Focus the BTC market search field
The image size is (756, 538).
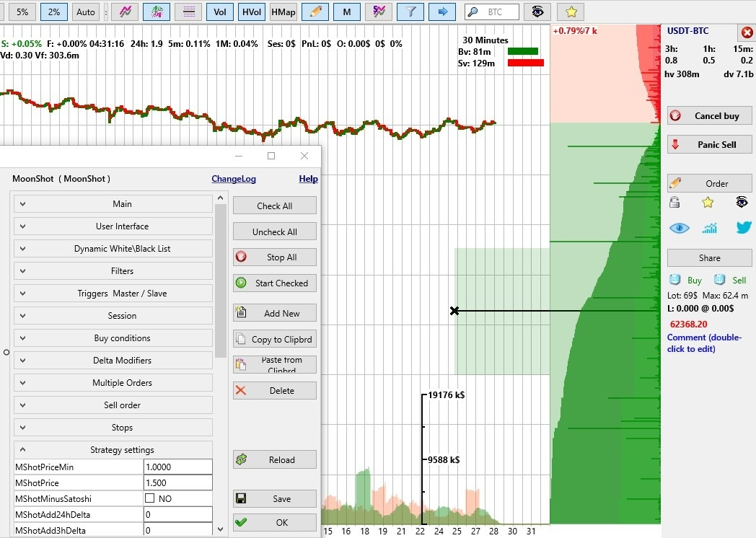(492, 12)
